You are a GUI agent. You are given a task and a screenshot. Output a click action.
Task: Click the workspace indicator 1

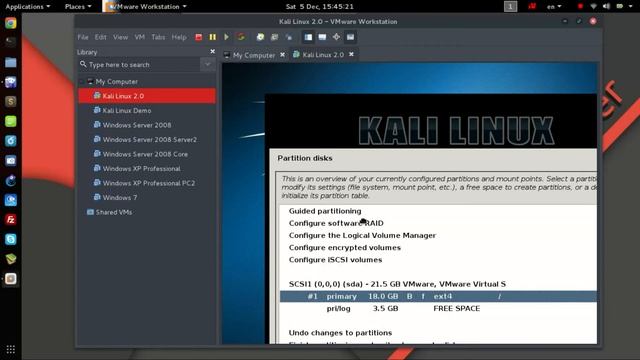[x=510, y=7]
